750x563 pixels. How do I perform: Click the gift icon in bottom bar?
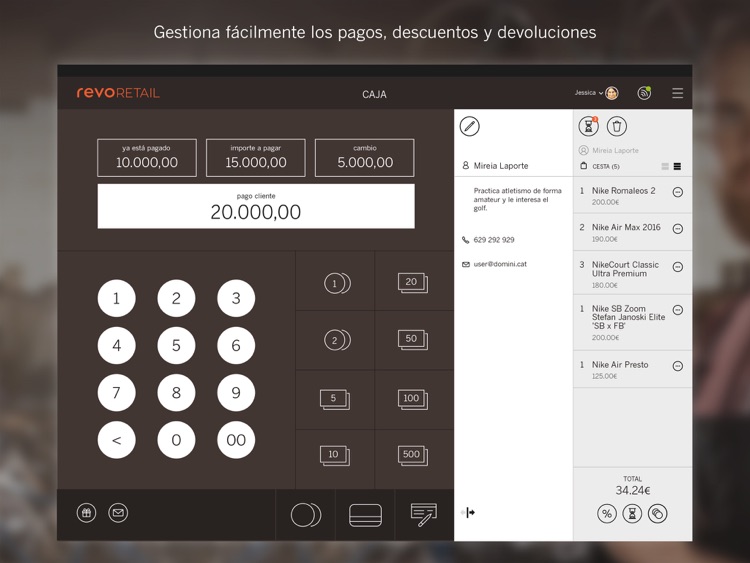point(86,513)
